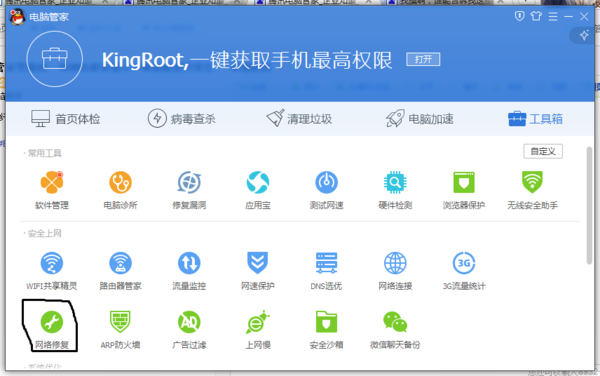Image resolution: width=600 pixels, height=376 pixels.
Task: Open the 广告过滤 ad filter tool
Action: point(189,330)
